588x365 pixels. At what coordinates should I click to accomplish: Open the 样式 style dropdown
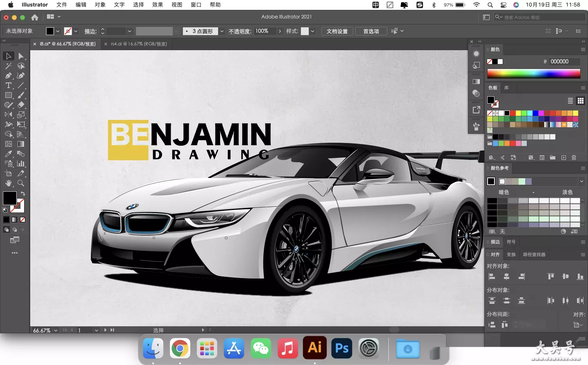(312, 31)
